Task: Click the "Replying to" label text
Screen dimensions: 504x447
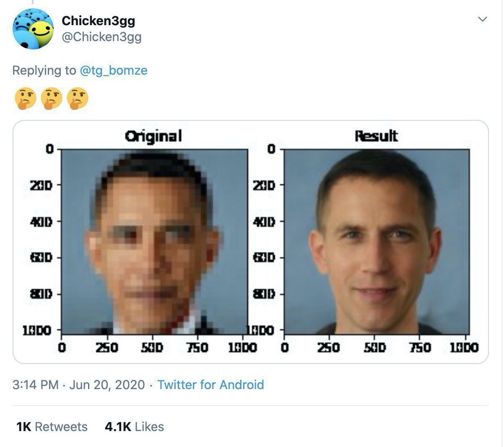Action: click(44, 70)
